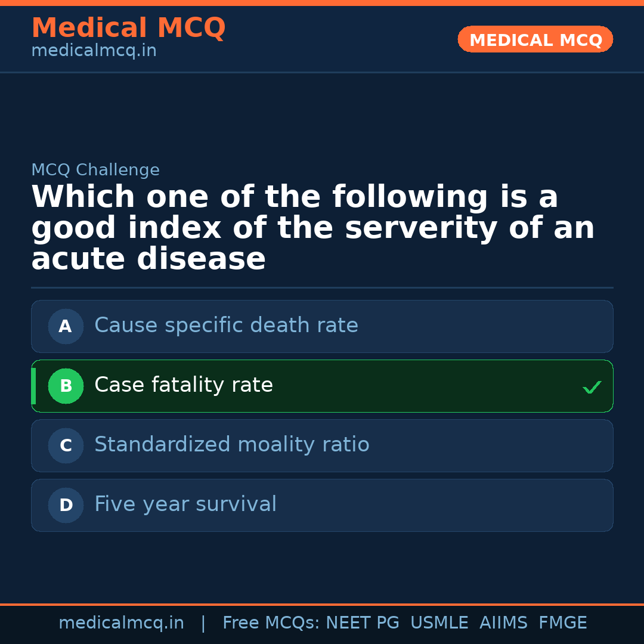This screenshot has height=644, width=644.
Task: Click the green checkmark on option B
Action: point(592,387)
